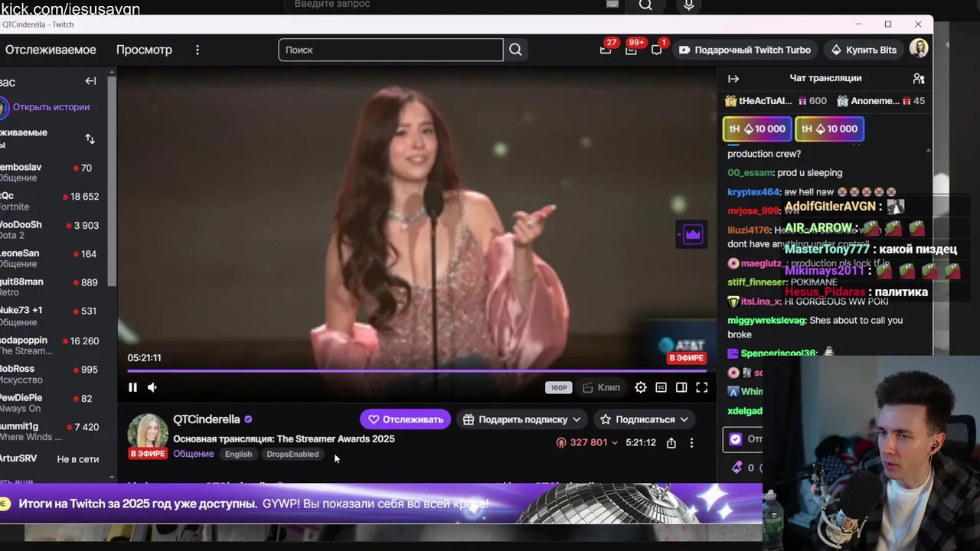980x551 pixels.
Task: Open Открыть истории link in the sidebar
Action: (51, 107)
